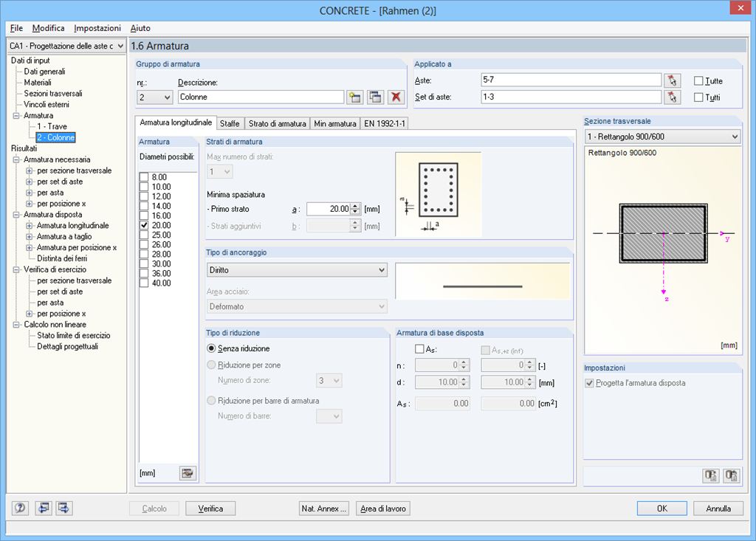Confirm with the OK button
The image size is (756, 541).
(x=662, y=509)
